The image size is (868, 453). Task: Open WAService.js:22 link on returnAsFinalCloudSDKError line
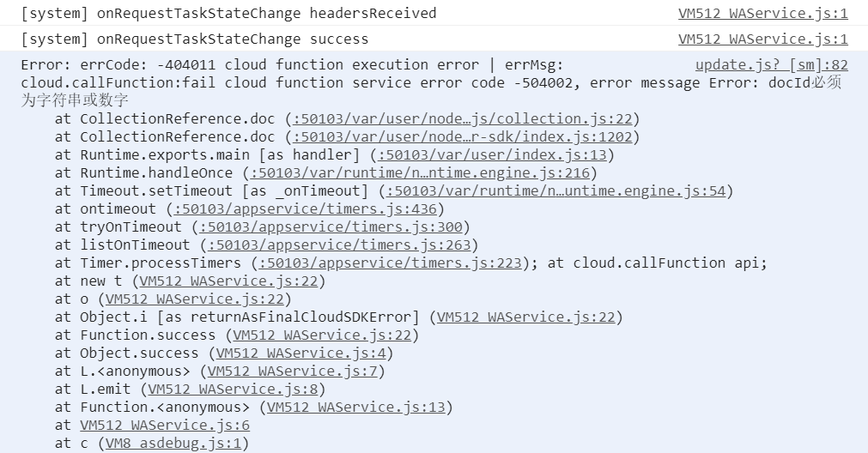(526, 317)
